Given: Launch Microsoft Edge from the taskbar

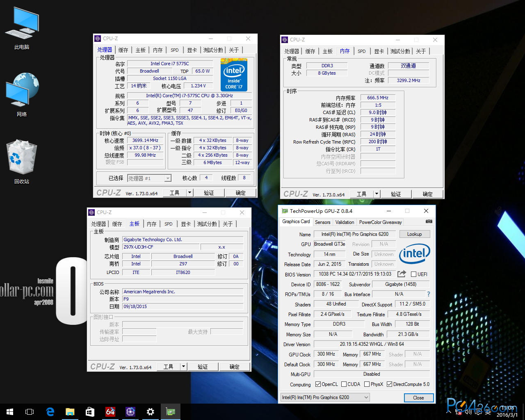Looking at the screenshot, I should pos(50,412).
